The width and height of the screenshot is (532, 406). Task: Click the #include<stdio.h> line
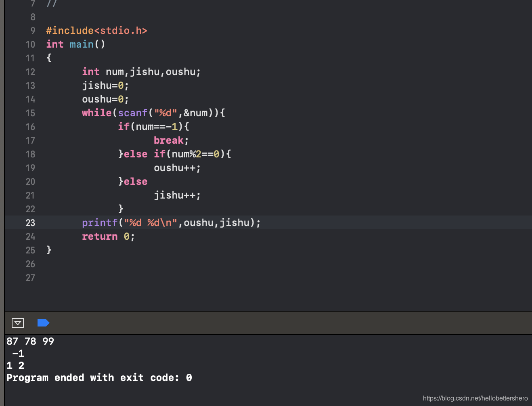click(x=96, y=31)
